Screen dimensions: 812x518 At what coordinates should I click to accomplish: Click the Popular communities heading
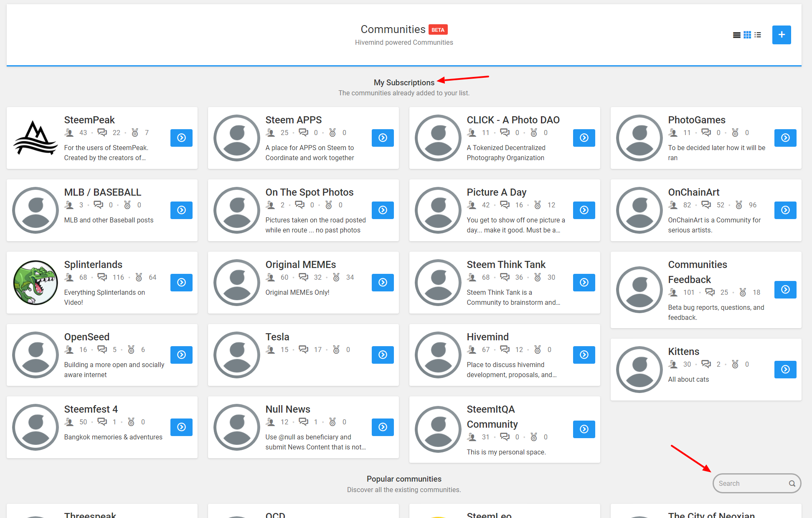[404, 479]
